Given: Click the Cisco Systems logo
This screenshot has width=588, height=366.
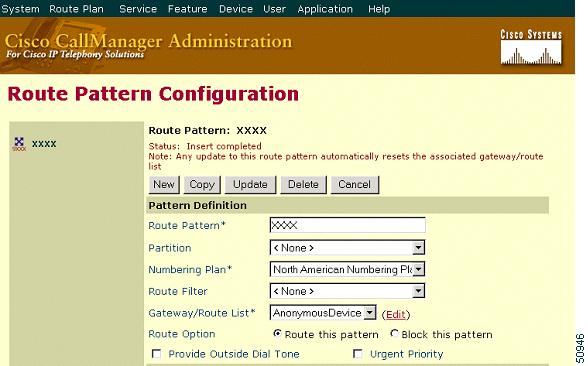Looking at the screenshot, I should point(531,47).
